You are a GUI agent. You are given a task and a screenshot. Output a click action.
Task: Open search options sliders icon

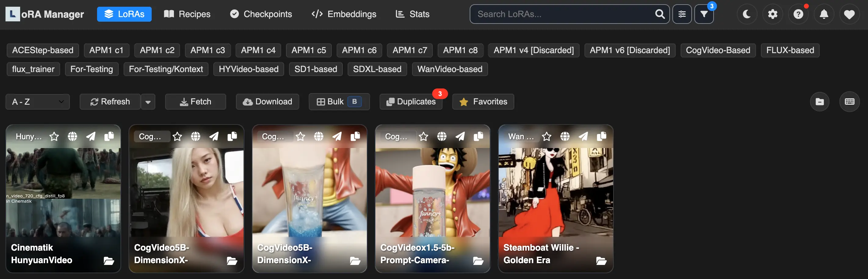[682, 14]
